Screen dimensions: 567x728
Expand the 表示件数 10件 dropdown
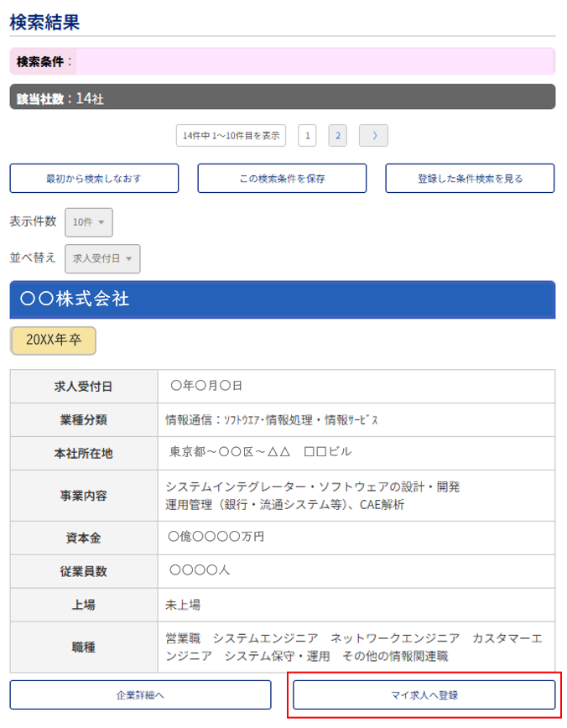coord(88,222)
